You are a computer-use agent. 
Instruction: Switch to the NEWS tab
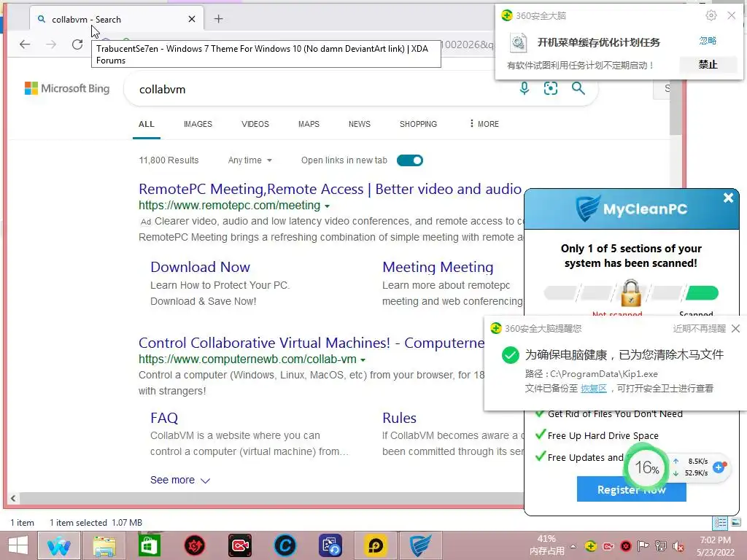[359, 124]
